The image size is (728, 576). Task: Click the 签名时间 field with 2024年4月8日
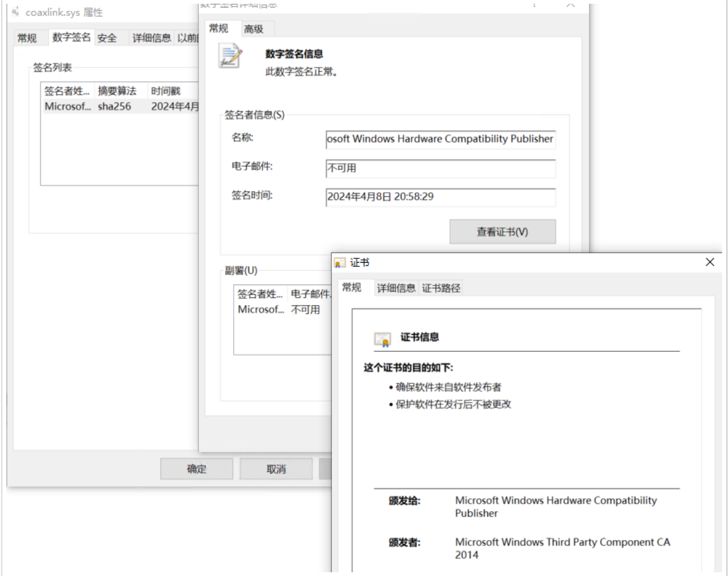(440, 197)
